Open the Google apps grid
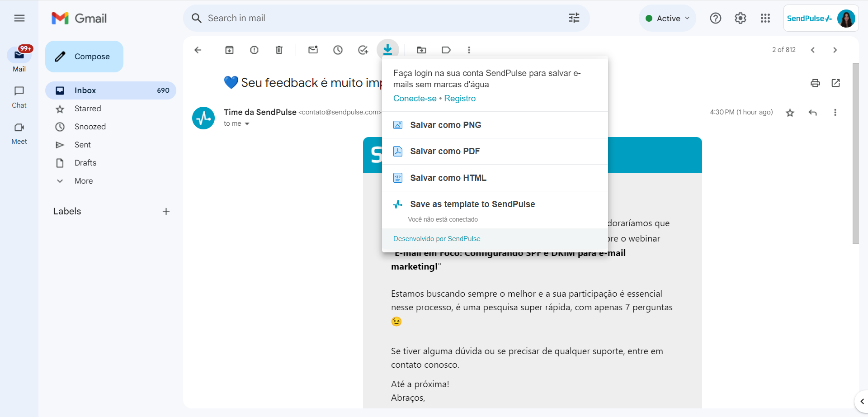 click(x=765, y=18)
